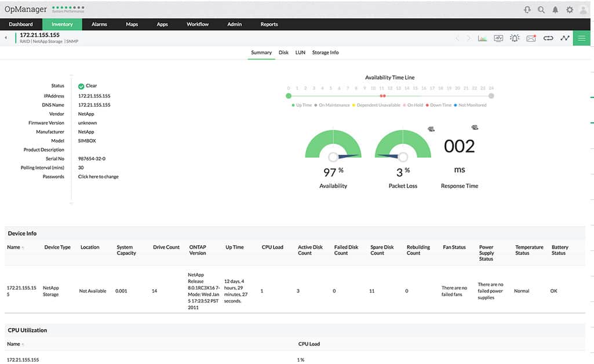Switch to the Disk tab

tap(284, 53)
